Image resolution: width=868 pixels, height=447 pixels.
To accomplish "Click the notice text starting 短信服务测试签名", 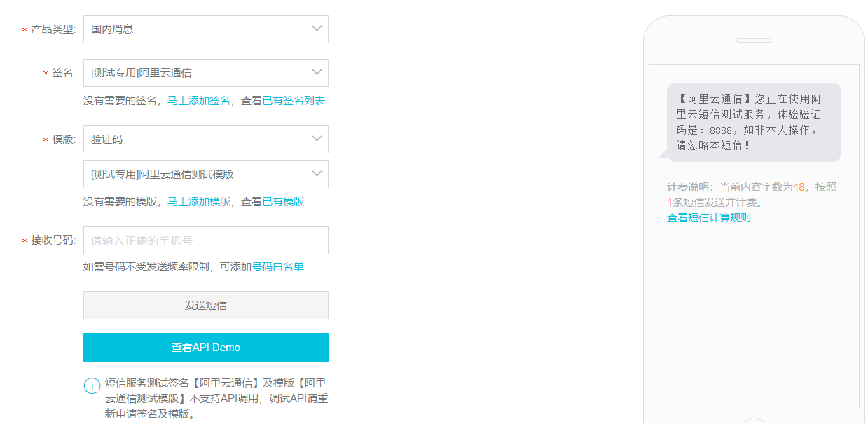I will point(216,399).
